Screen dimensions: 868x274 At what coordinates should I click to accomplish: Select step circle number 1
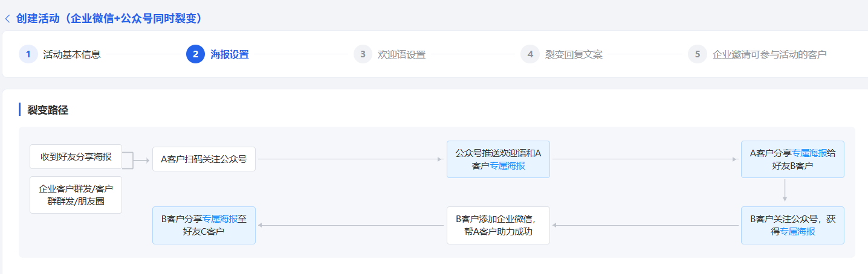[28, 54]
